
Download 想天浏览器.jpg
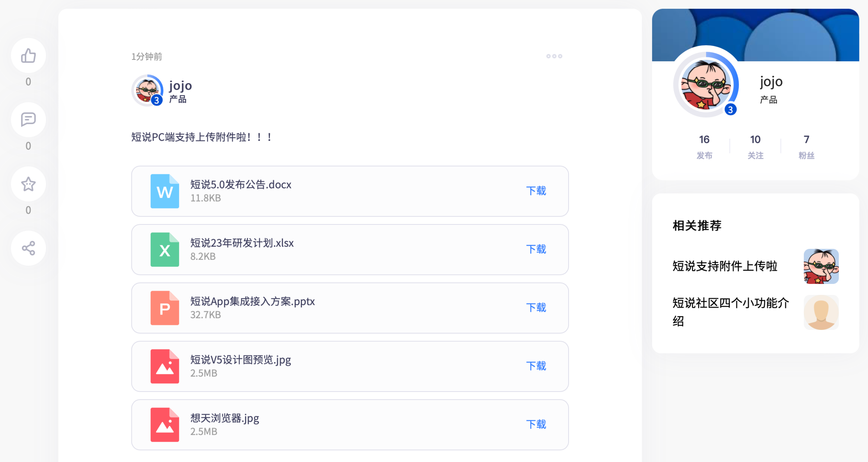[x=536, y=424]
